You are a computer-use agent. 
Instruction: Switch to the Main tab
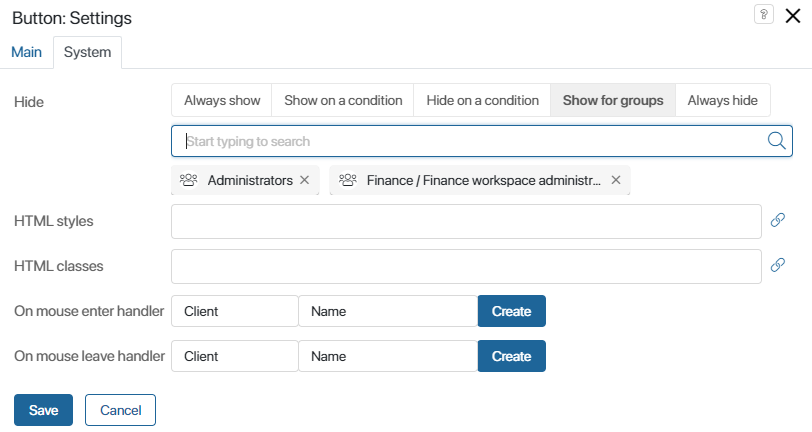pos(27,52)
